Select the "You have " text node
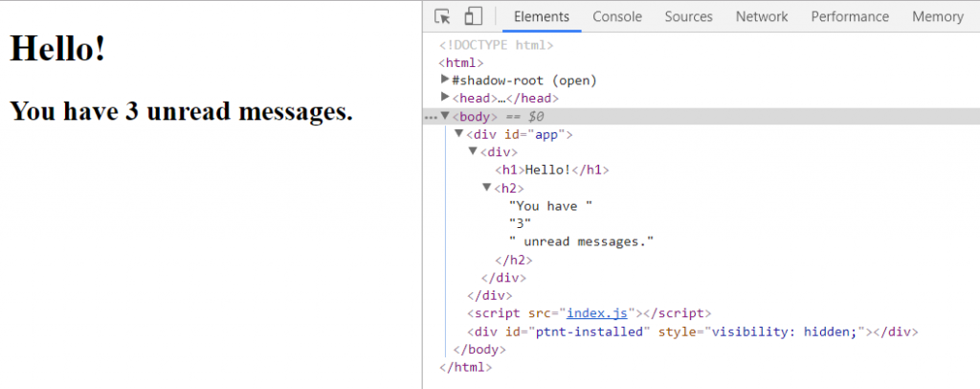Screen dimensions: 980x389 (550, 206)
